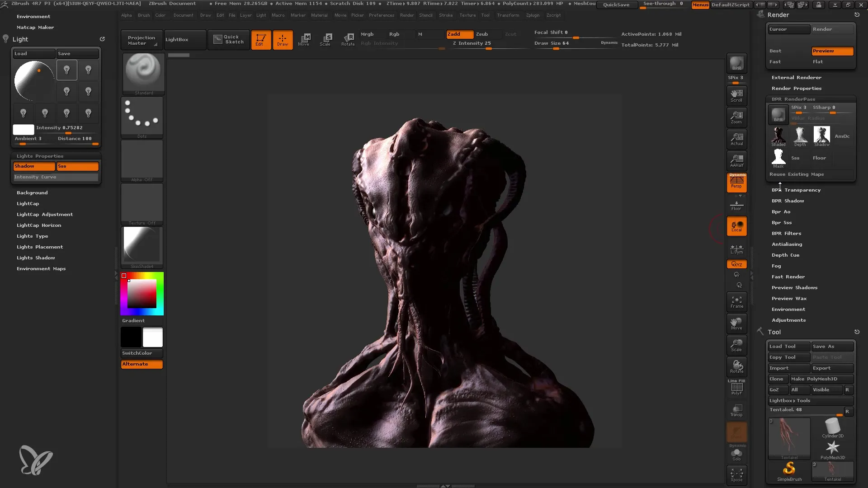The width and height of the screenshot is (868, 488).
Task: Toggle the Floor grid
Action: pyautogui.click(x=736, y=206)
